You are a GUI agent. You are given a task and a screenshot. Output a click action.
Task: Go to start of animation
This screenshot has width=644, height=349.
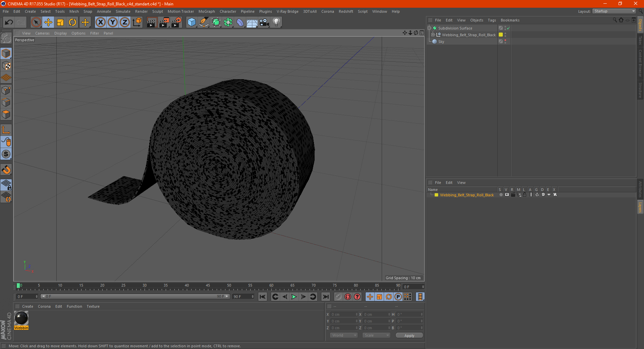point(263,297)
